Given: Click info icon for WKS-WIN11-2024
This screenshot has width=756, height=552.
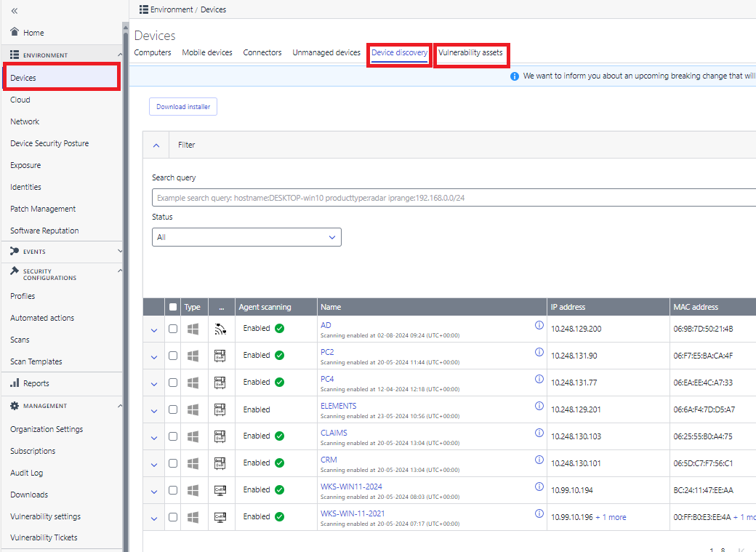Looking at the screenshot, I should 539,487.
